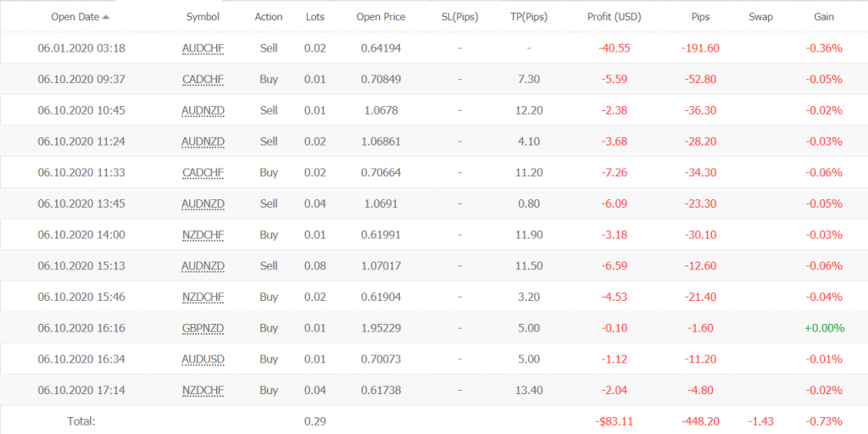The image size is (868, 434).
Task: Sort by Profit (USD) column header
Action: point(614,17)
